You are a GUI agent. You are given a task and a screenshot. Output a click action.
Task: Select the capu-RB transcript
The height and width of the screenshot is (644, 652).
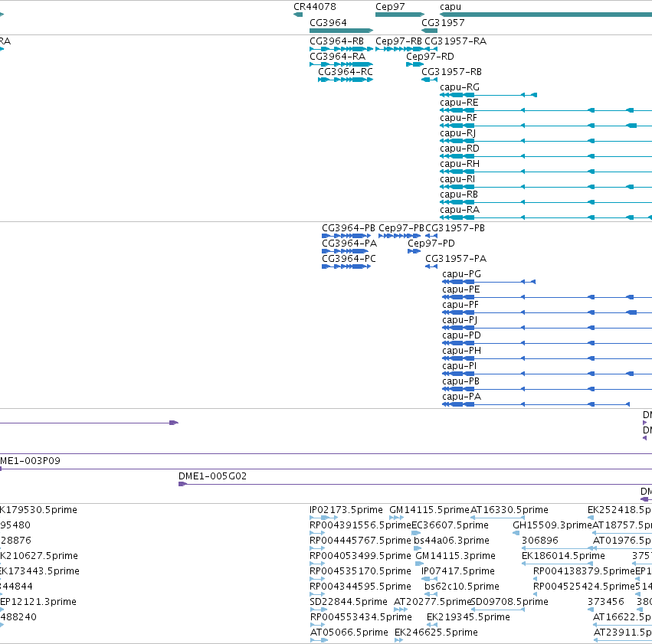pos(459,195)
